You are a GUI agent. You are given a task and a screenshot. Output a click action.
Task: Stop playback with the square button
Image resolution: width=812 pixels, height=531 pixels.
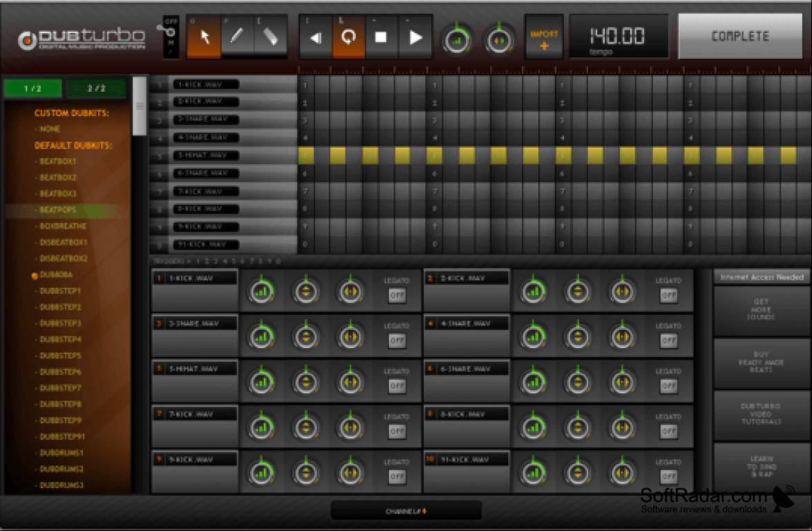pos(381,37)
